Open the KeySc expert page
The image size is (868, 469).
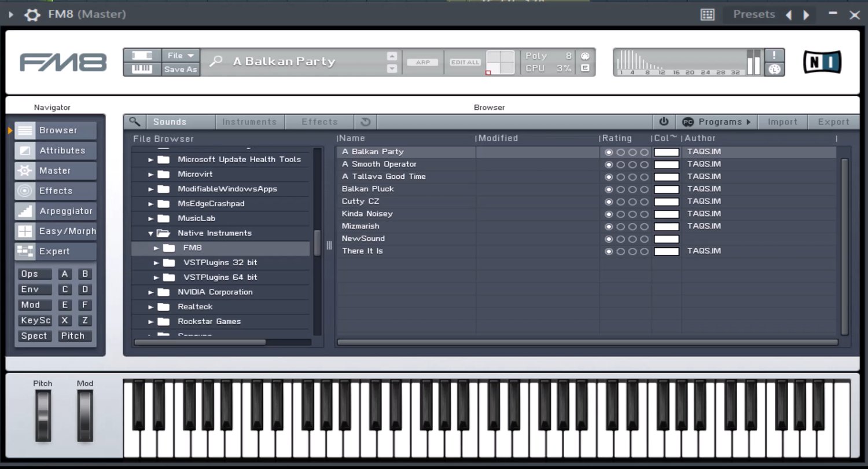click(x=35, y=320)
